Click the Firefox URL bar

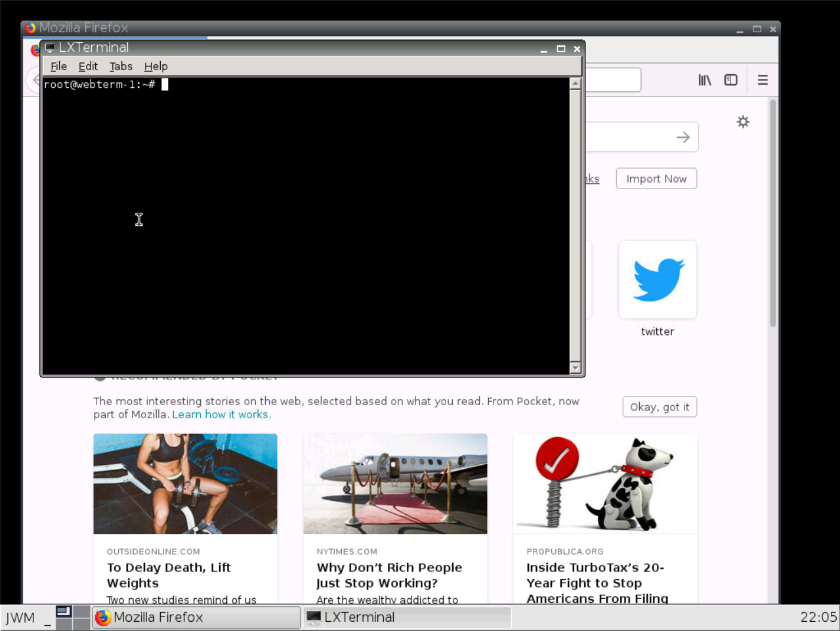[x=613, y=80]
